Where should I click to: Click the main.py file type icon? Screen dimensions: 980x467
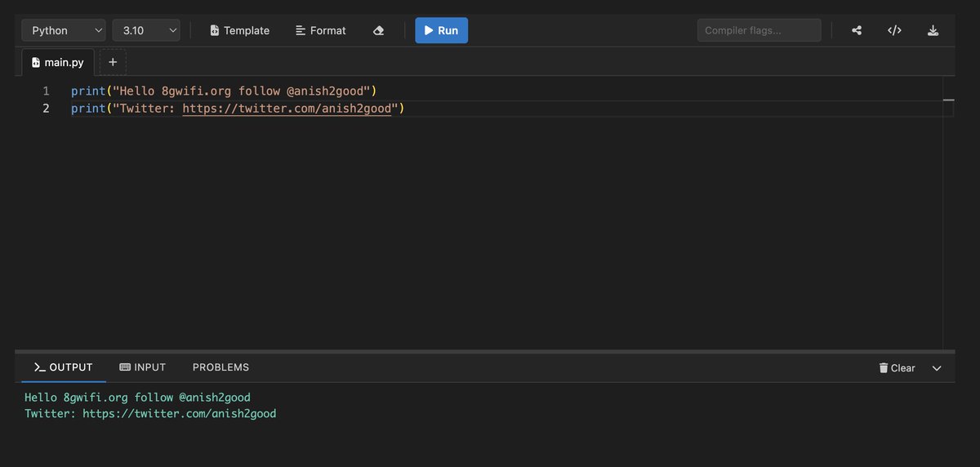pyautogui.click(x=36, y=62)
